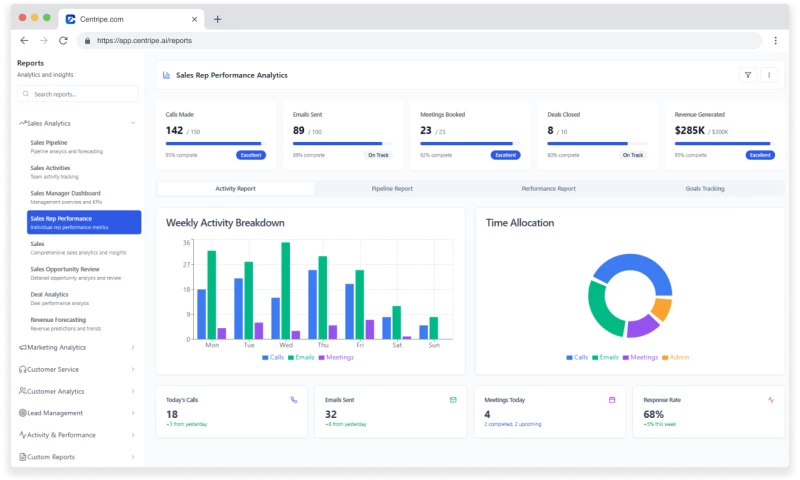Click the Calls Made progress bar
The width and height of the screenshot is (800, 480).
pos(215,144)
